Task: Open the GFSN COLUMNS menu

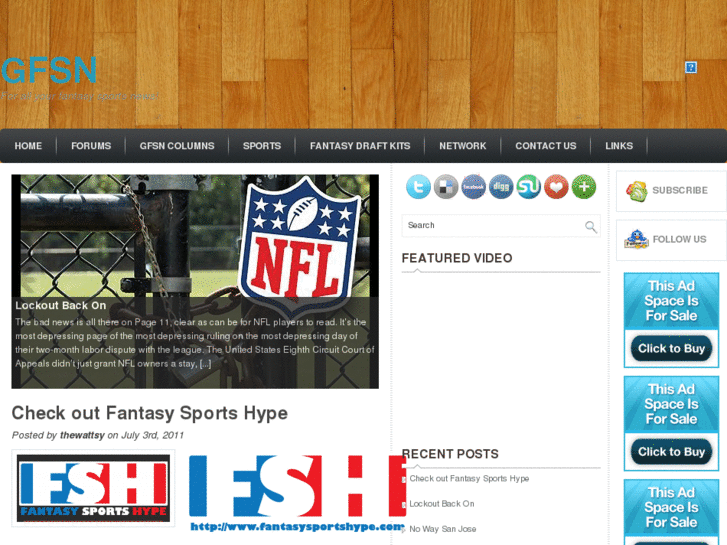Action: [x=177, y=146]
